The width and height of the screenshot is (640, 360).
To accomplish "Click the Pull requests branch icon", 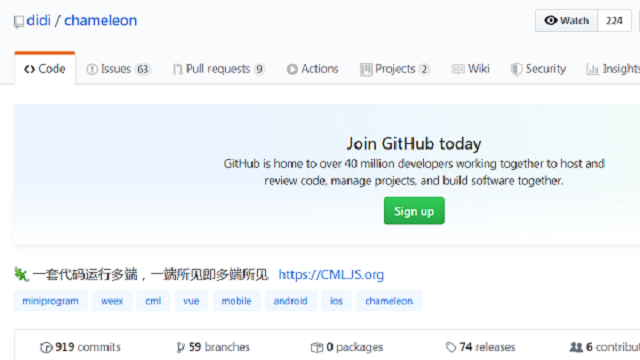I will 177,69.
